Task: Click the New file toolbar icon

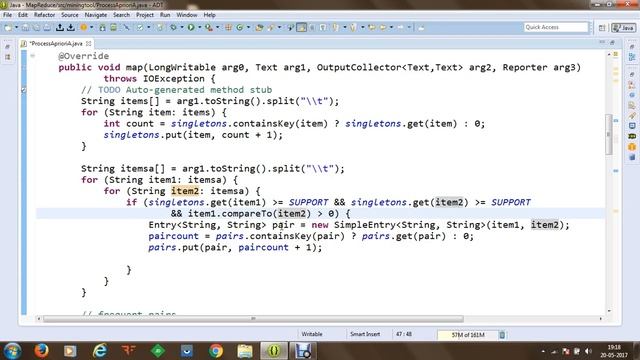Action: (x=7, y=27)
